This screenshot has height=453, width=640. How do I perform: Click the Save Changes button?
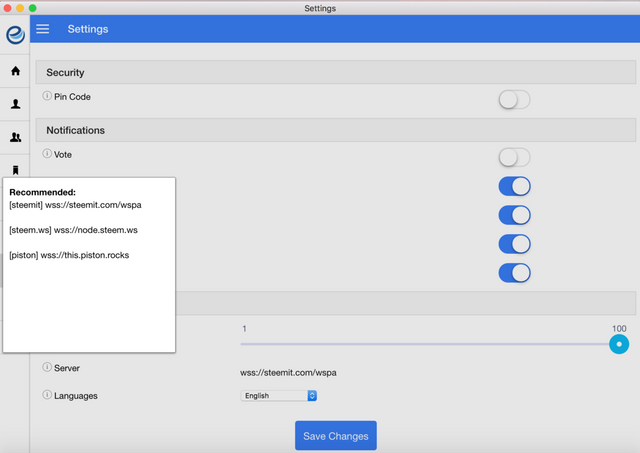point(336,436)
